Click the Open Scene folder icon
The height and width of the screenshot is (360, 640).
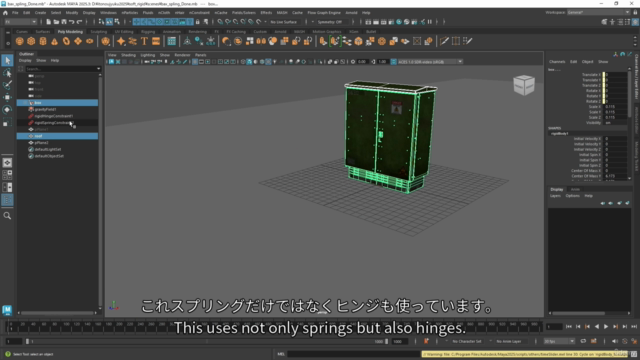pyautogui.click(x=56, y=22)
